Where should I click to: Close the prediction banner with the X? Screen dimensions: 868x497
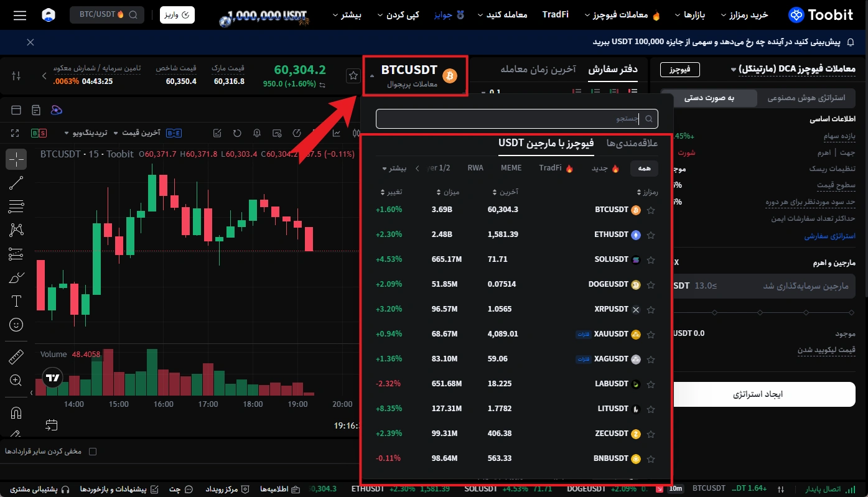tap(30, 42)
